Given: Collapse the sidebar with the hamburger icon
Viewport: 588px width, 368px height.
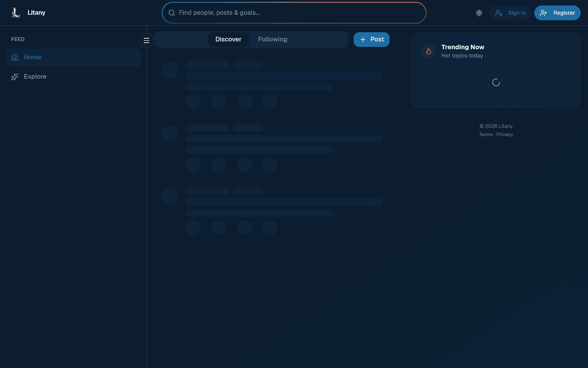Looking at the screenshot, I should click(147, 40).
